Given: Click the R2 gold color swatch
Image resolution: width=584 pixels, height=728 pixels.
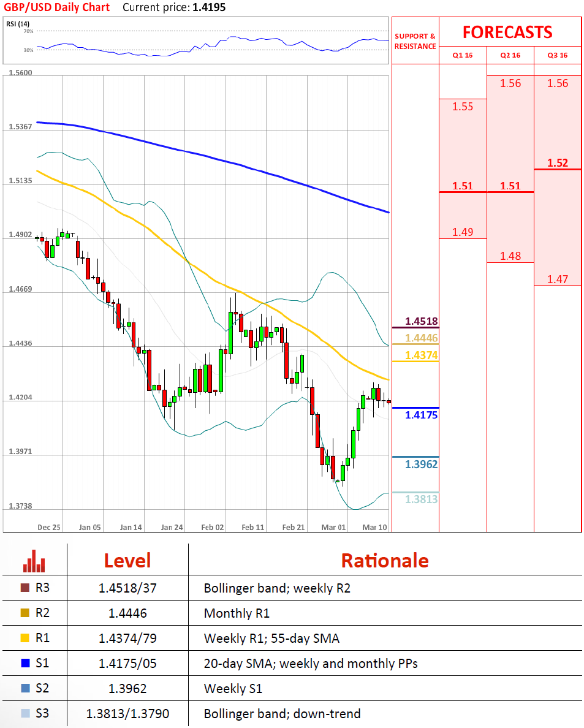Looking at the screenshot, I should (25, 613).
